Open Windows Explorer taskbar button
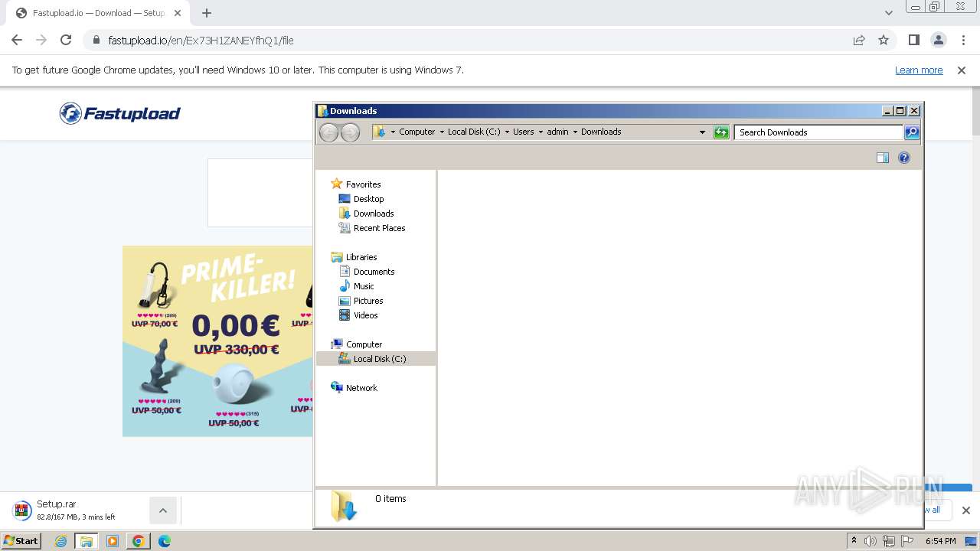Screen dimensions: 980x551 [87, 541]
